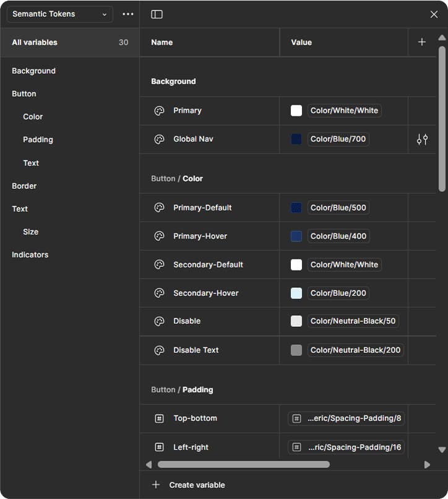Click Color/White/White alias on Primary row
The width and height of the screenshot is (448, 499).
pos(344,111)
